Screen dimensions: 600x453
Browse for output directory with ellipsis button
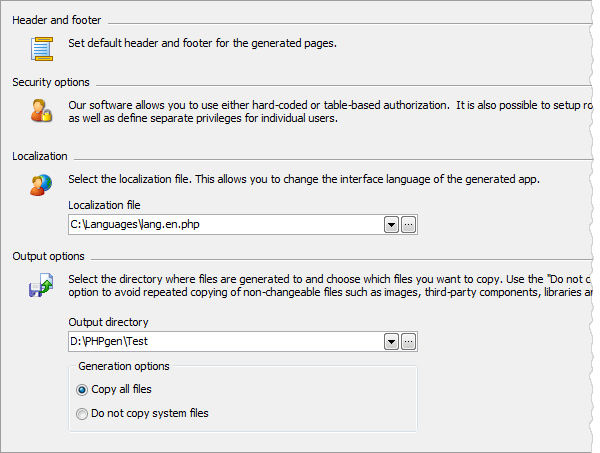409,343
